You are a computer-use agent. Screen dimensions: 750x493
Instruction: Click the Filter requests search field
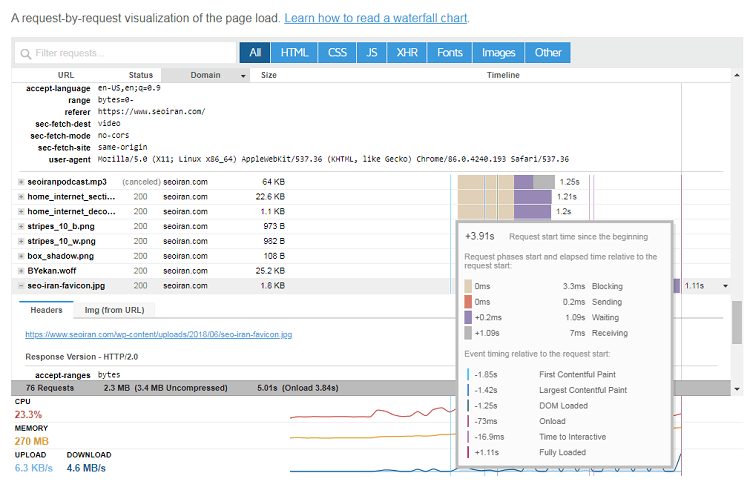pos(126,53)
